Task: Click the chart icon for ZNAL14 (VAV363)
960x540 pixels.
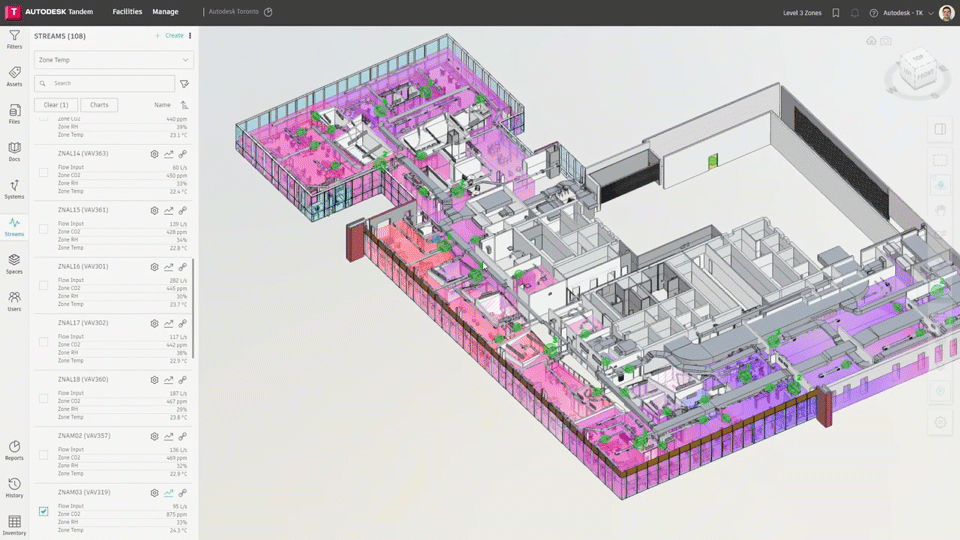Action: (x=169, y=154)
